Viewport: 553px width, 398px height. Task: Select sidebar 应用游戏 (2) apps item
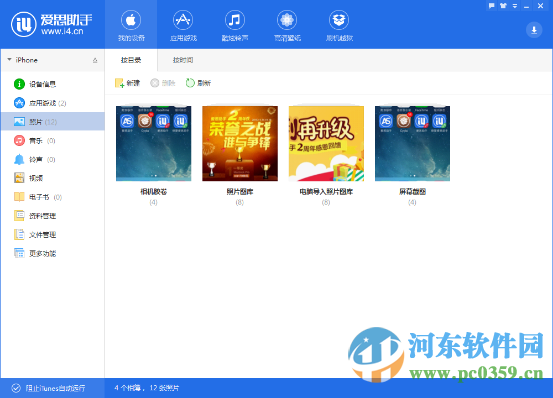[x=53, y=103]
